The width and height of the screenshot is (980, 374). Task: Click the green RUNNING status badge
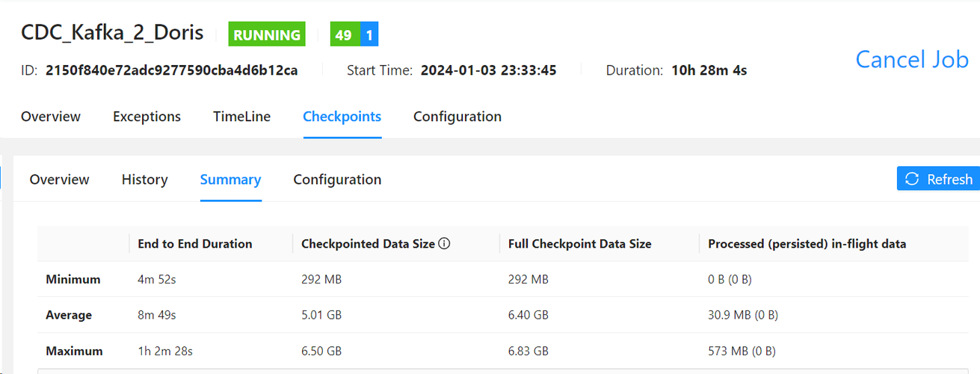[267, 34]
